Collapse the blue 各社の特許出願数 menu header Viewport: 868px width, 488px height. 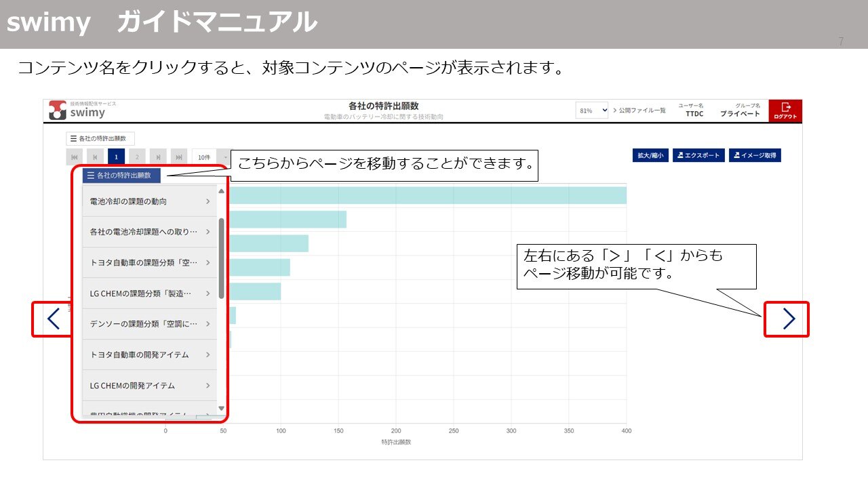(121, 176)
